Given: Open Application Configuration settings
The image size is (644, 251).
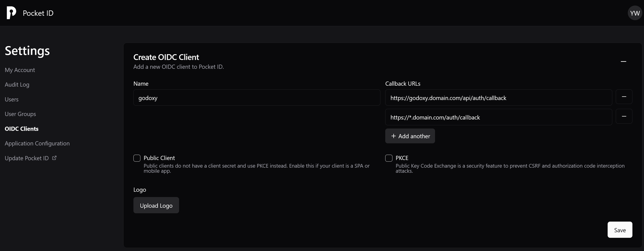Looking at the screenshot, I should pos(37,143).
